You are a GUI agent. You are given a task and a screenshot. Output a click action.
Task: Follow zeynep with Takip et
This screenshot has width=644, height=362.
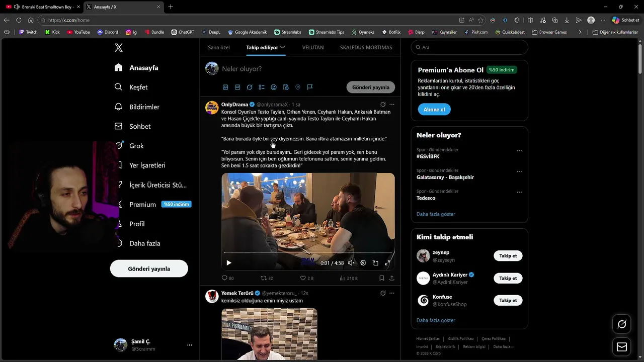(508, 256)
